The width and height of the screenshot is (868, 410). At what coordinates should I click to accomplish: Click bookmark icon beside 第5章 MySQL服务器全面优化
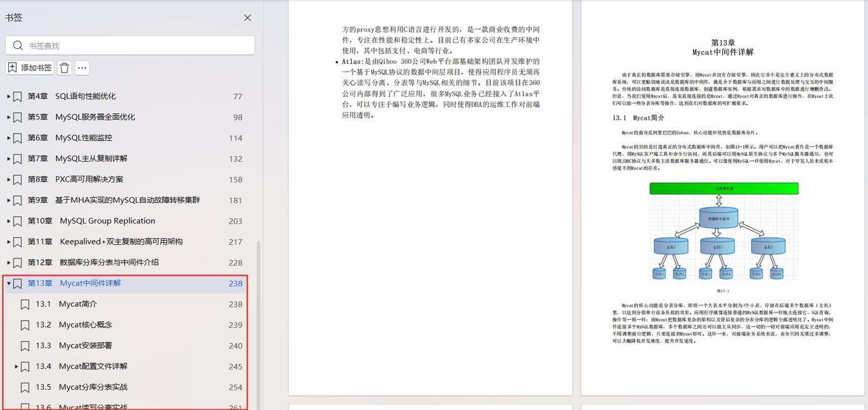18,117
